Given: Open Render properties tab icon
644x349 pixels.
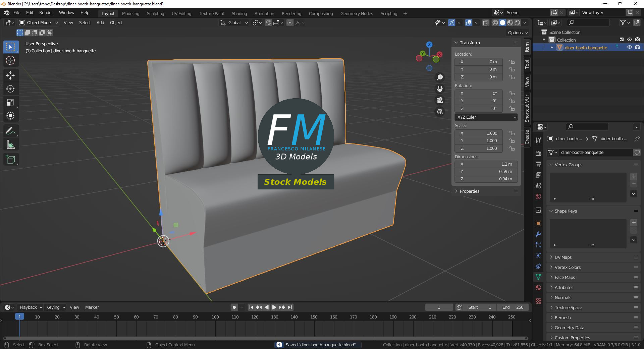Looking at the screenshot, I should pos(538,153).
